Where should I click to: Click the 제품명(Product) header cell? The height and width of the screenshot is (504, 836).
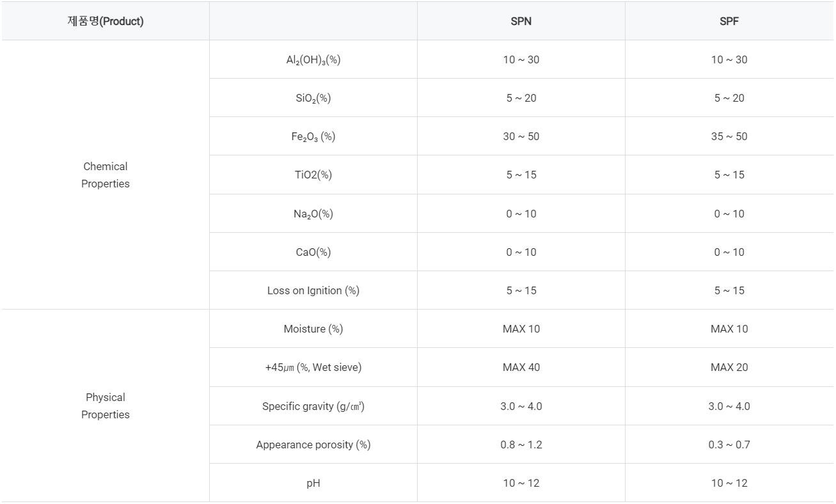pyautogui.click(x=106, y=21)
